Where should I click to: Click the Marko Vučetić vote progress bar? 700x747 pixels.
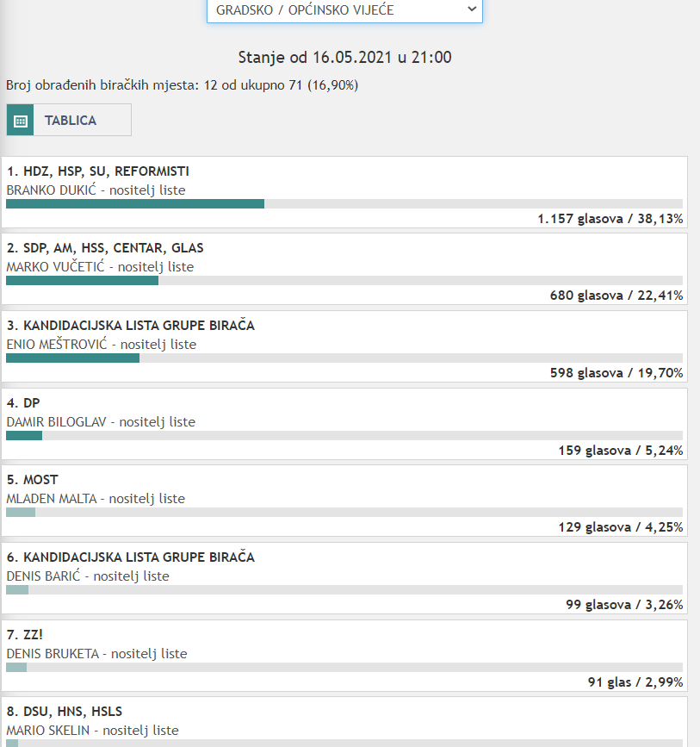(x=344, y=280)
